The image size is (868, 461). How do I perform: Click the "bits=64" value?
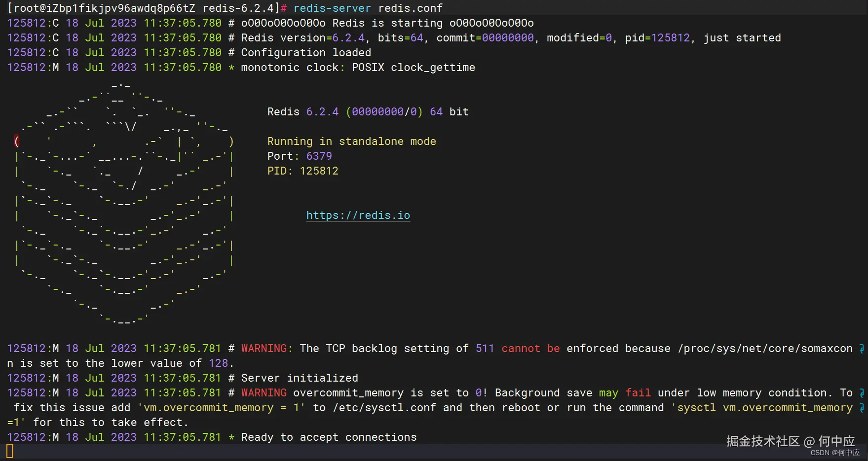[401, 38]
